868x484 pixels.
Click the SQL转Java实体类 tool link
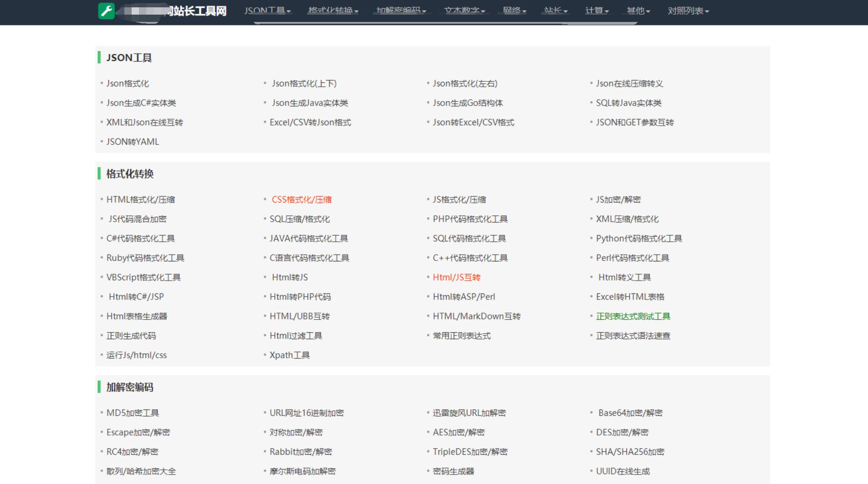[x=629, y=103]
